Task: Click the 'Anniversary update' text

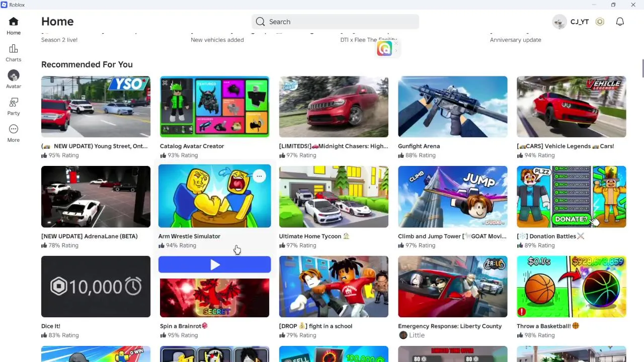Action: (x=516, y=40)
